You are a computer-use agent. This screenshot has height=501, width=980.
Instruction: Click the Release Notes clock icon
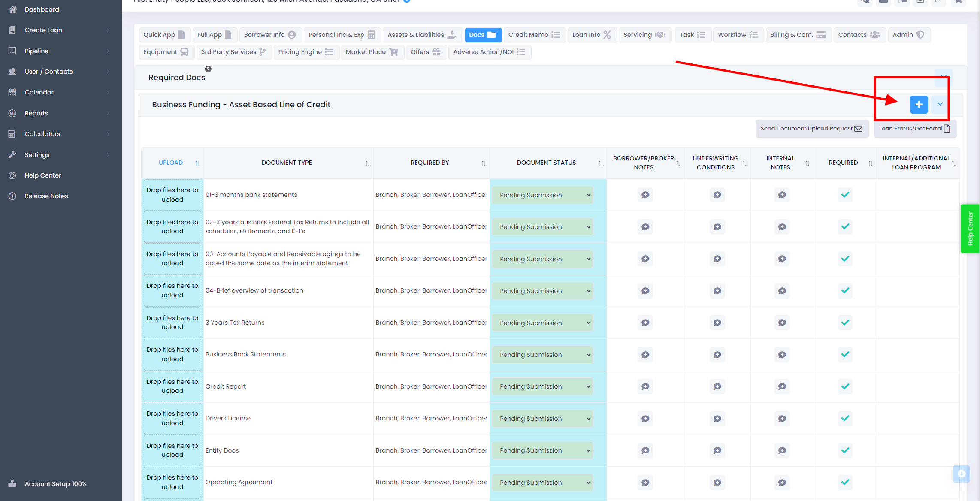(x=13, y=196)
